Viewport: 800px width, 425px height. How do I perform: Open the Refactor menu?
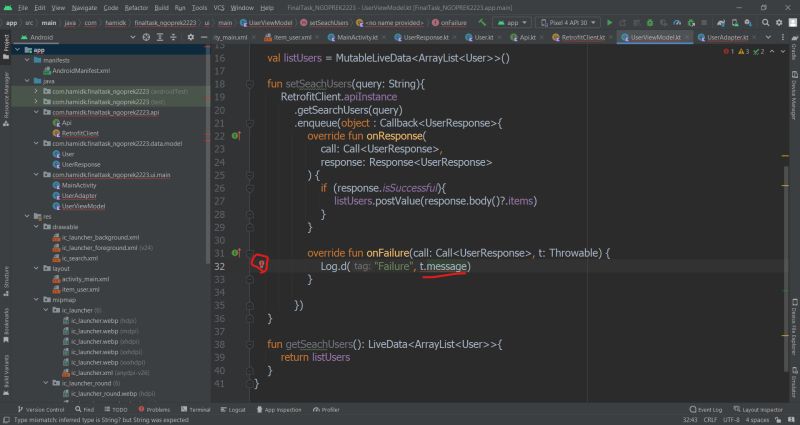pos(136,8)
